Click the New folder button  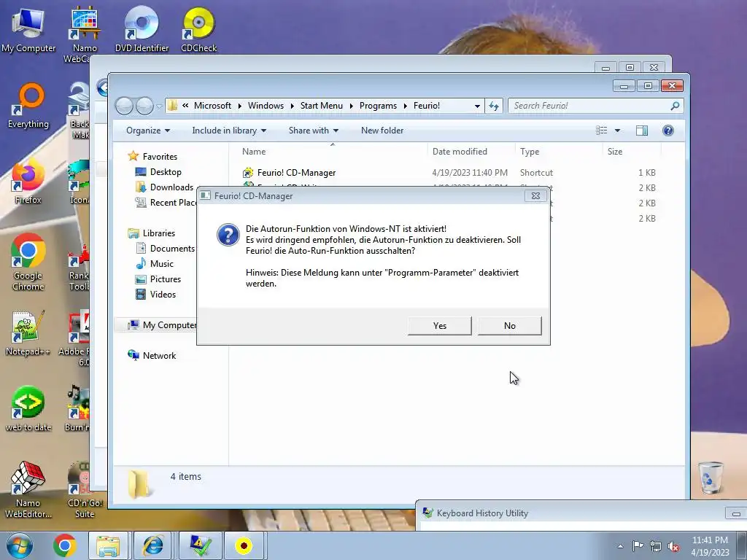[382, 131]
